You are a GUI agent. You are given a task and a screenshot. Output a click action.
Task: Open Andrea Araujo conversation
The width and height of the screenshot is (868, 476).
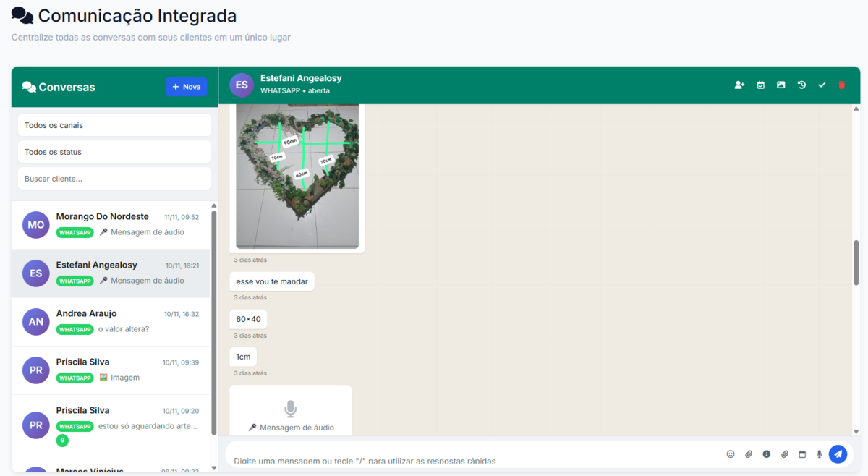click(111, 322)
